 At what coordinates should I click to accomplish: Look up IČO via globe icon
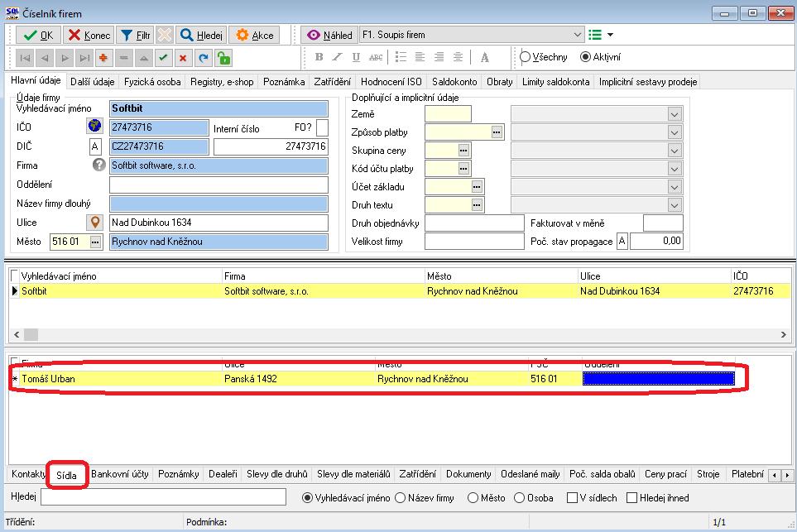(x=94, y=126)
